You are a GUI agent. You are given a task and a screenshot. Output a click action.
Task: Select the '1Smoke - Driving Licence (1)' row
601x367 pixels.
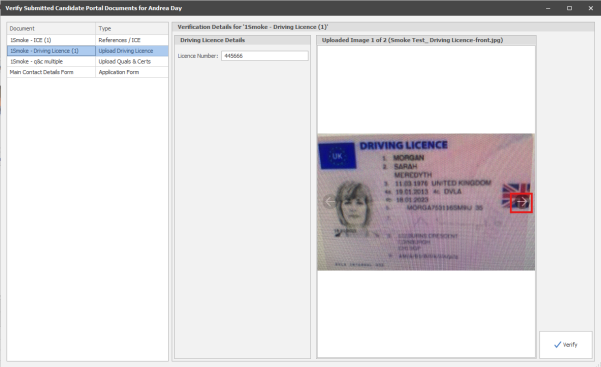point(87,51)
